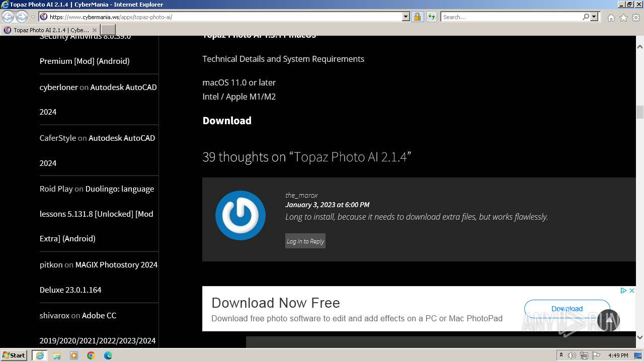This screenshot has height=362, width=644.
Task: Go back using the browser Back arrow
Action: click(8, 17)
